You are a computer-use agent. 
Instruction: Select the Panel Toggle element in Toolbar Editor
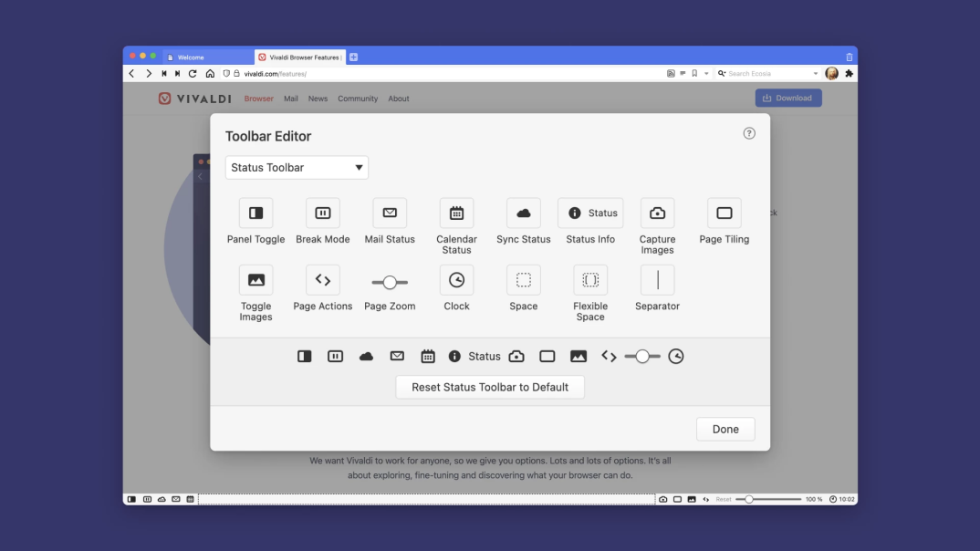point(255,213)
